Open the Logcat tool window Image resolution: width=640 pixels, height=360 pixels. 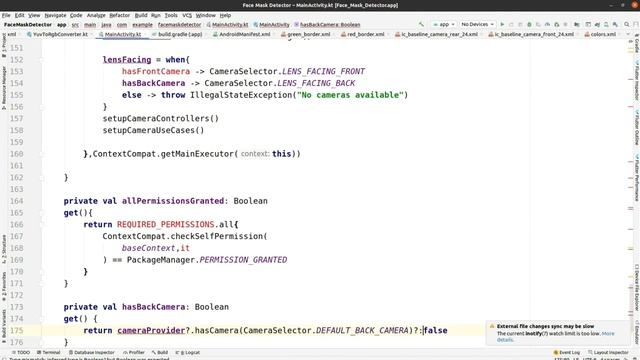[x=187, y=352]
